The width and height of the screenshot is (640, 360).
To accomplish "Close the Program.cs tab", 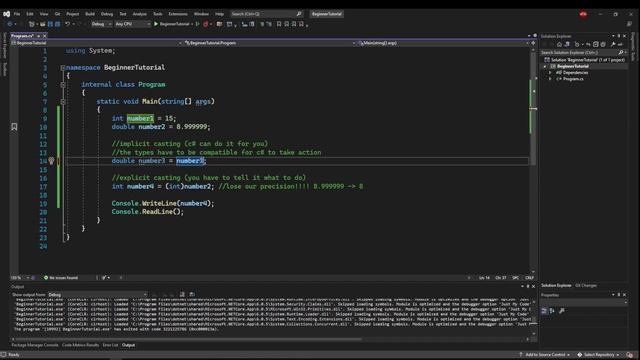I will [45, 36].
